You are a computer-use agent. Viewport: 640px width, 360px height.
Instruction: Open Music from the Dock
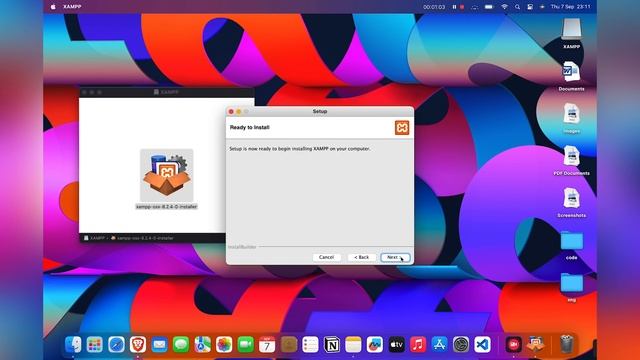(x=418, y=344)
